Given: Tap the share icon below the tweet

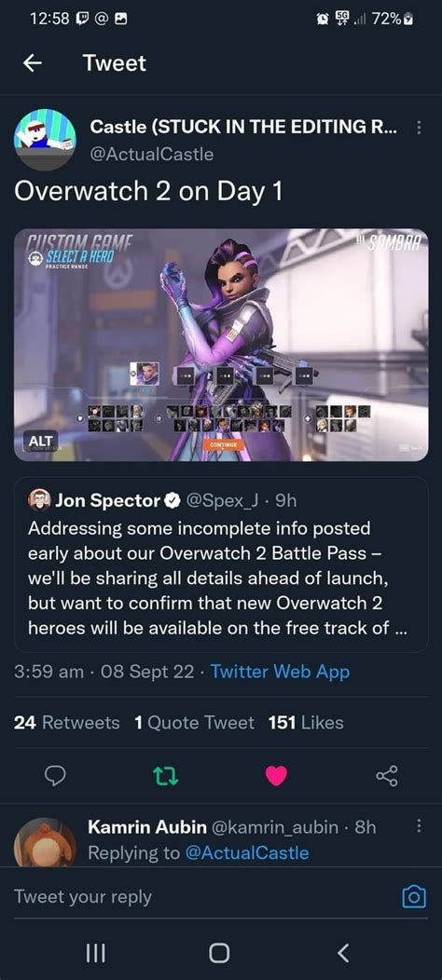Looking at the screenshot, I should (x=386, y=776).
